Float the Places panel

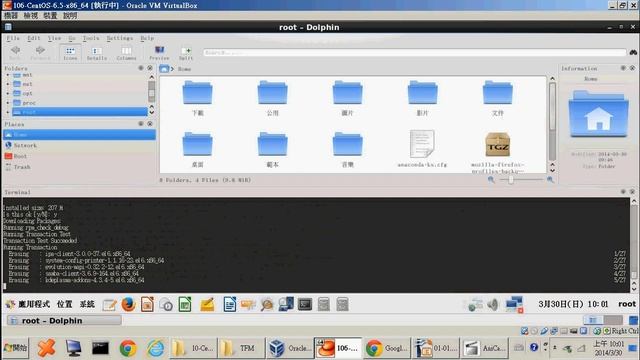coord(141,123)
